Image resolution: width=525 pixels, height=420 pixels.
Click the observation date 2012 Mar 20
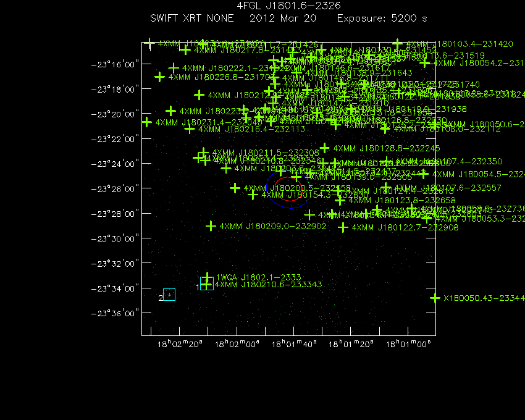click(x=283, y=18)
